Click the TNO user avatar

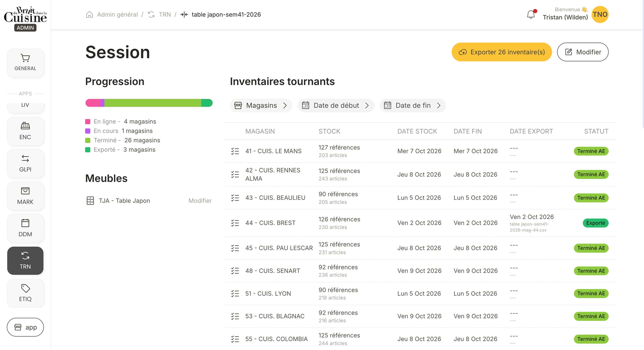pyautogui.click(x=600, y=15)
